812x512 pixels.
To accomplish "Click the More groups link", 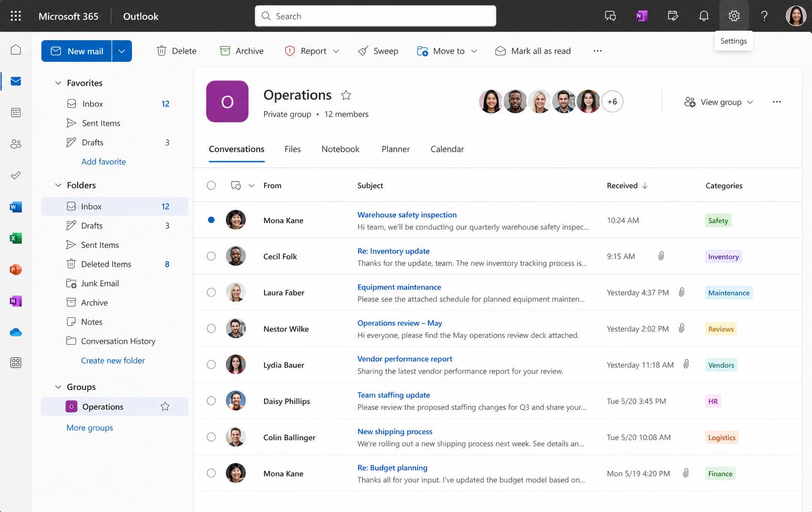I will [90, 428].
